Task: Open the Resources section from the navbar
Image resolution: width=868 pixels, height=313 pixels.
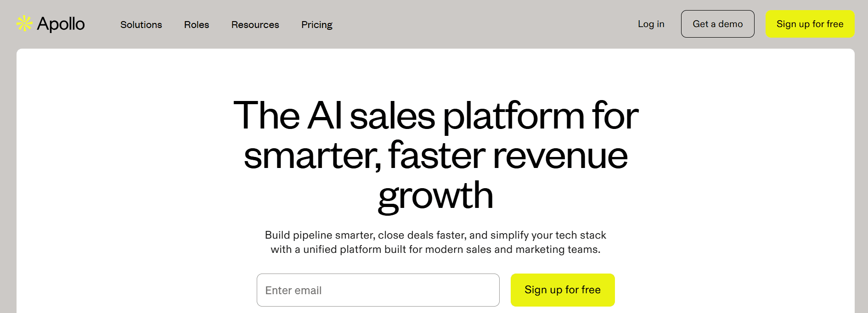Action: 255,25
